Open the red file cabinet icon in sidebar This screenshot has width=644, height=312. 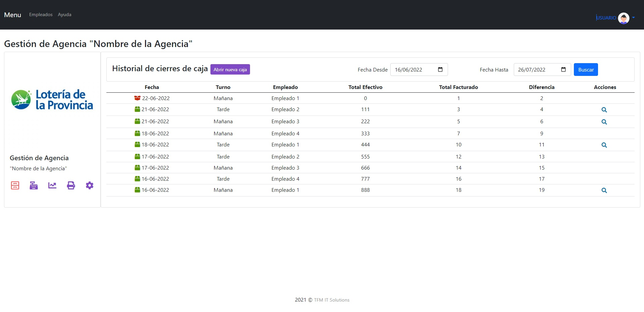point(15,185)
